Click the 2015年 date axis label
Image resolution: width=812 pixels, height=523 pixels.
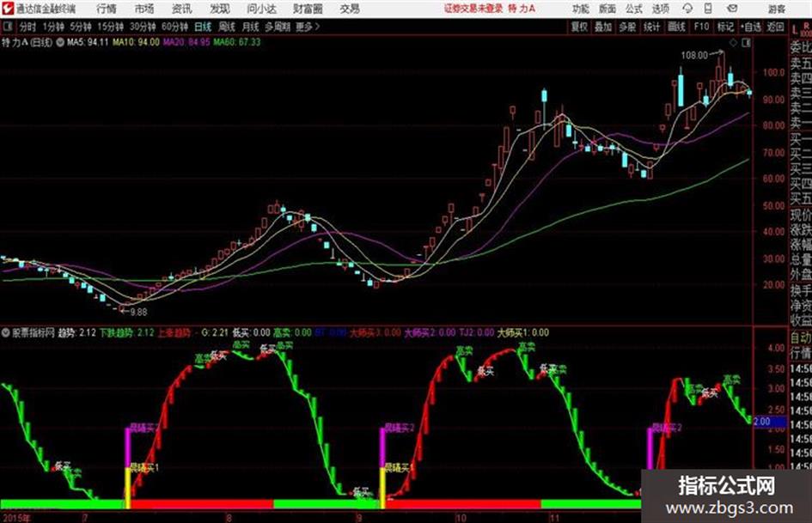point(15,517)
